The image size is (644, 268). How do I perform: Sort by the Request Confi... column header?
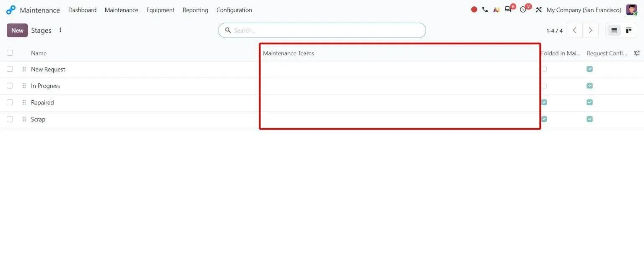pyautogui.click(x=607, y=53)
